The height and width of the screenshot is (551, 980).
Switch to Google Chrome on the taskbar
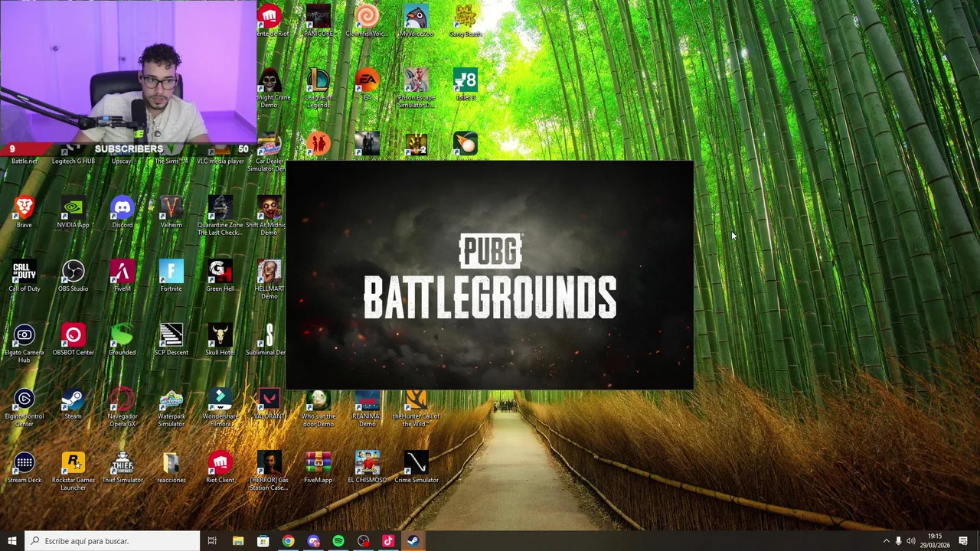(288, 541)
